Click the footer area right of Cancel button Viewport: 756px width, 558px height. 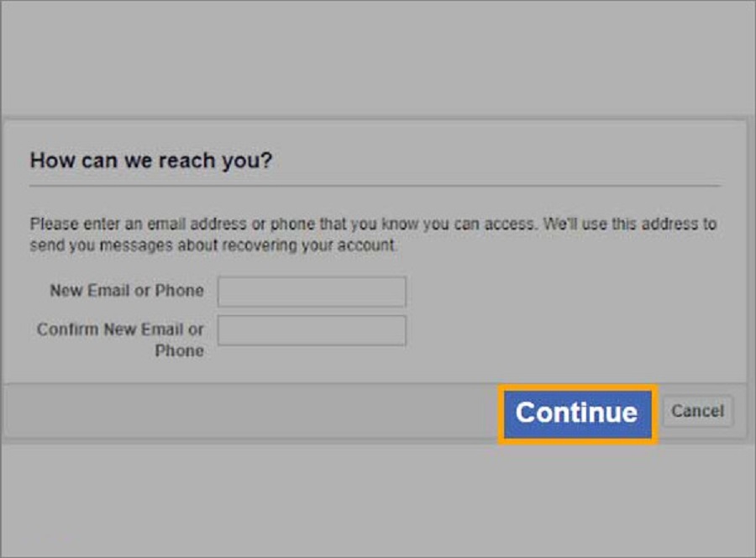click(x=740, y=412)
